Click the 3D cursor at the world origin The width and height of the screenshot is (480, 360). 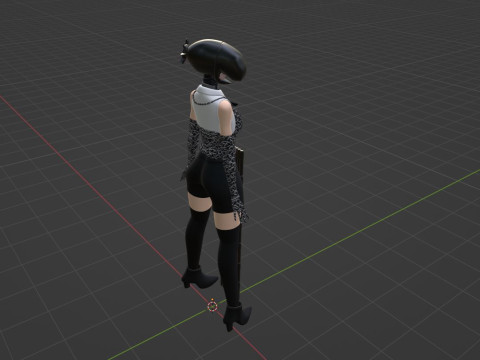click(x=212, y=306)
